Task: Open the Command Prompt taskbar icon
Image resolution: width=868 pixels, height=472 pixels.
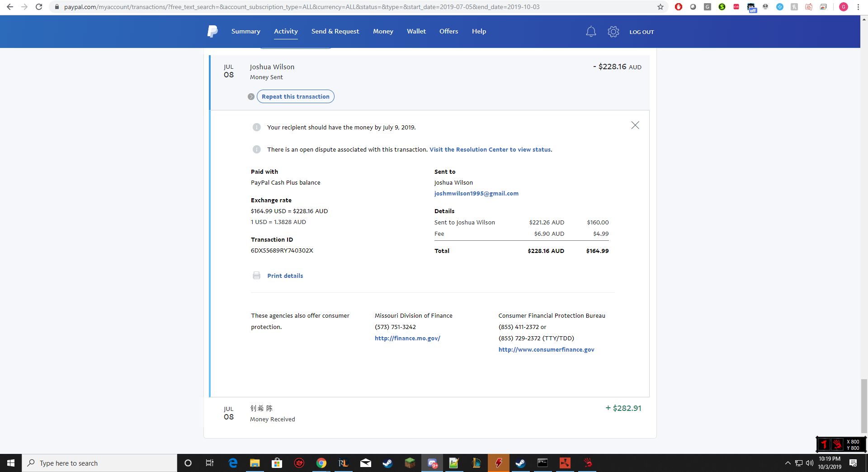Action: [542, 463]
